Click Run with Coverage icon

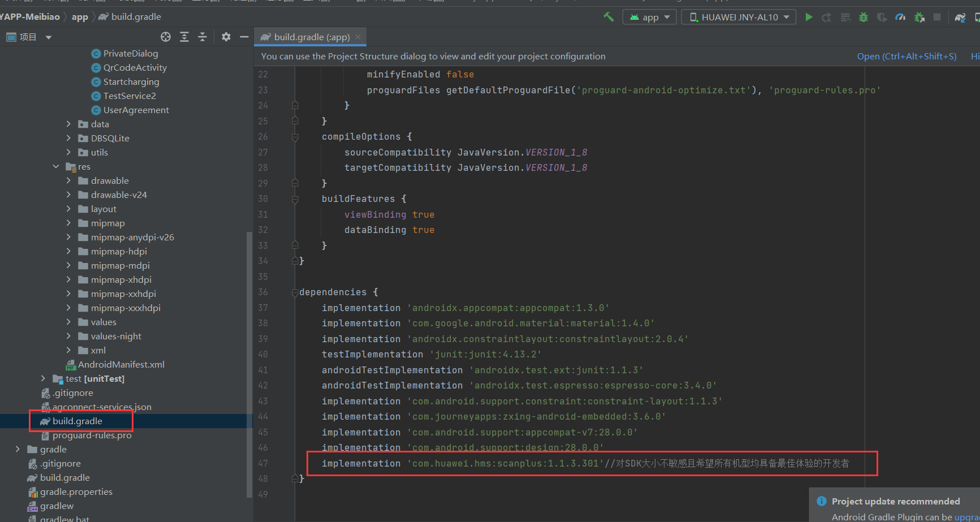(x=882, y=18)
